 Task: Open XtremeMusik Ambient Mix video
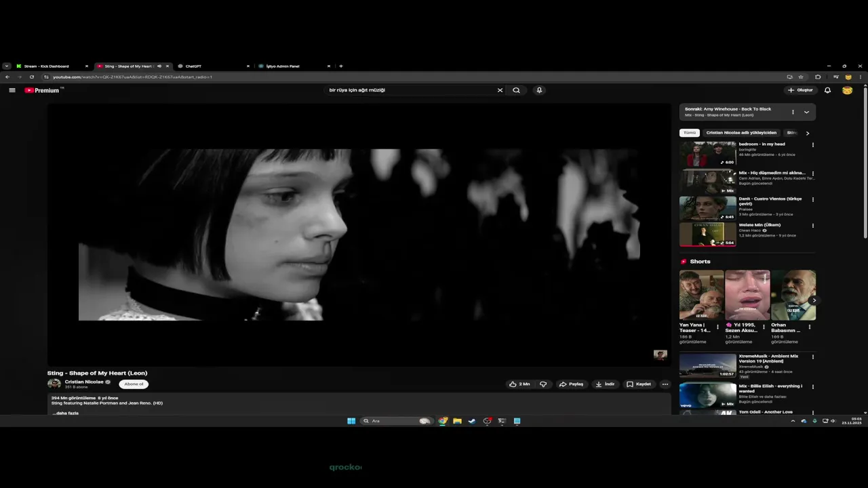(x=708, y=365)
